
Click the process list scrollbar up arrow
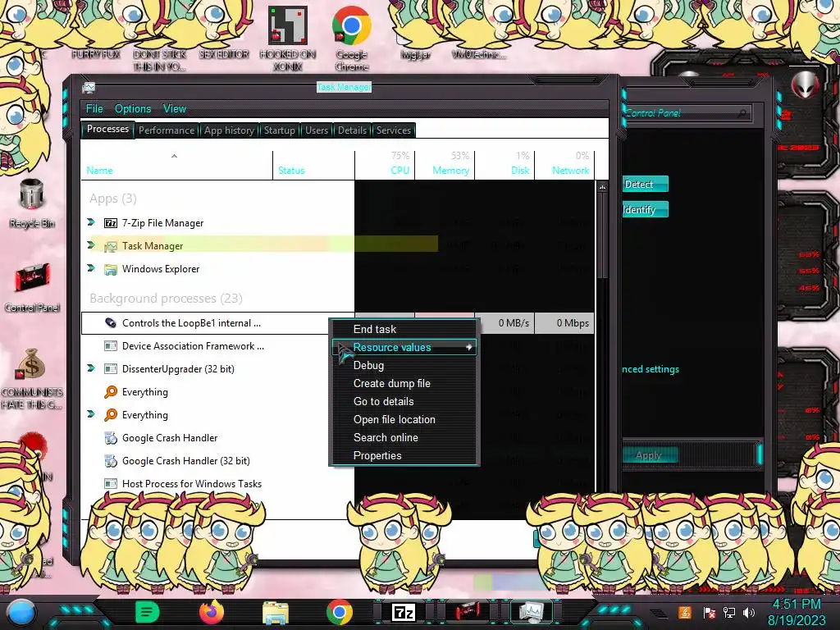[603, 187]
